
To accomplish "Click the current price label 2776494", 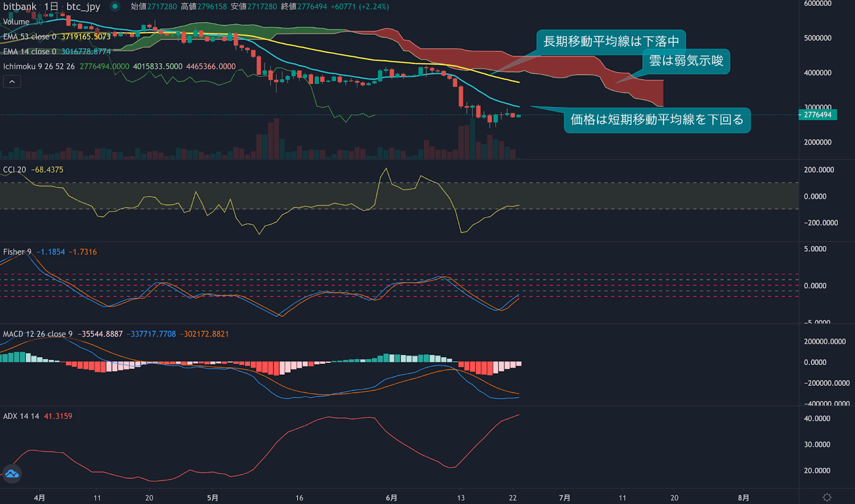I will (818, 115).
